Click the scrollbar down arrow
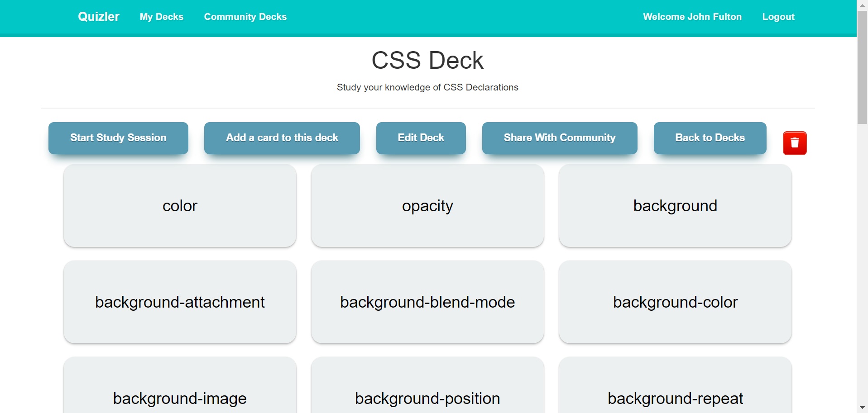Viewport: 868px width, 413px height. click(x=862, y=408)
